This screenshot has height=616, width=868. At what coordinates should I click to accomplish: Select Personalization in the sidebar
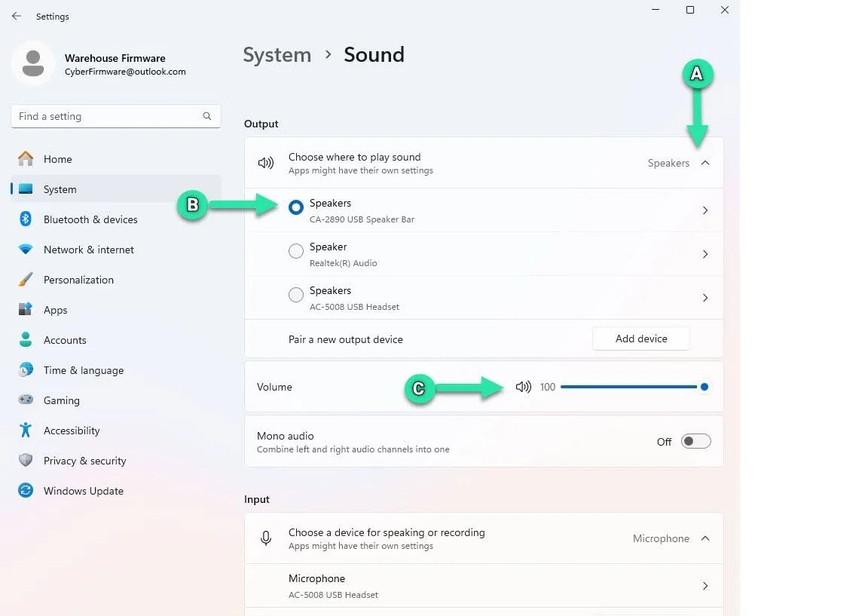tap(78, 280)
